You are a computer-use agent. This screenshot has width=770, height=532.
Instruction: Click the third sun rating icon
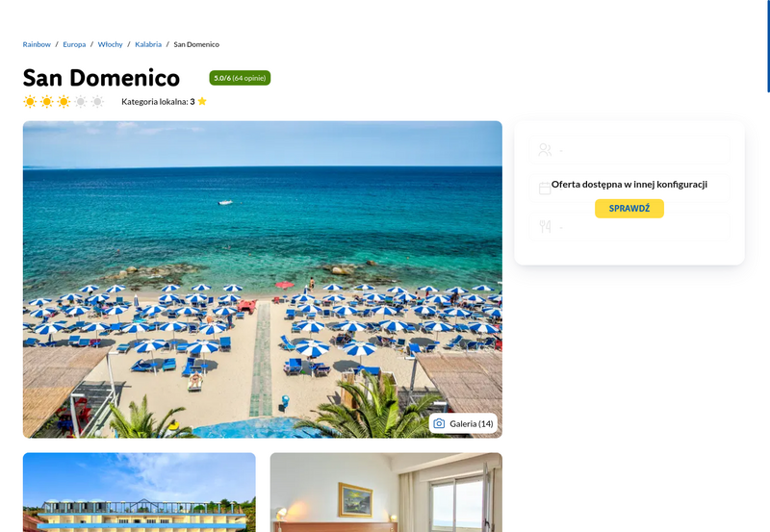point(64,102)
